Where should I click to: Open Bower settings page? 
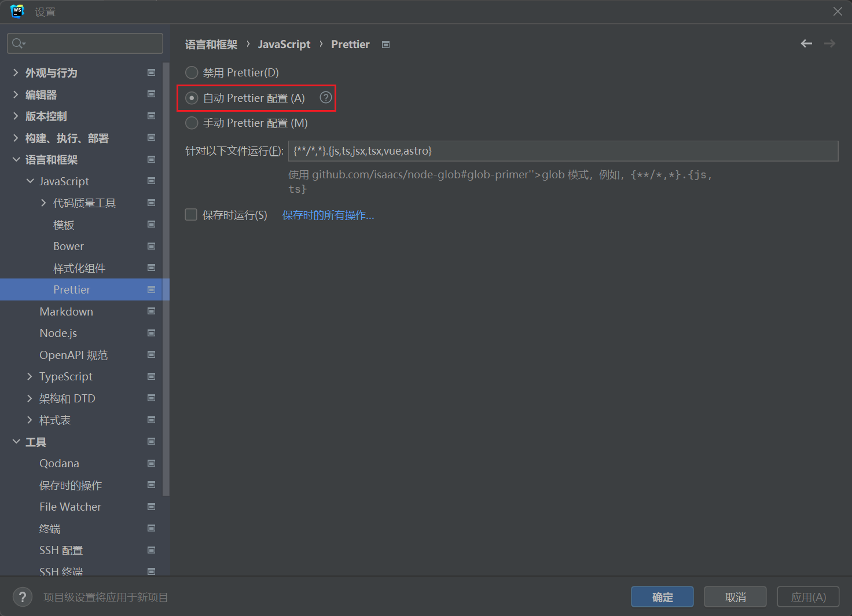click(x=68, y=246)
